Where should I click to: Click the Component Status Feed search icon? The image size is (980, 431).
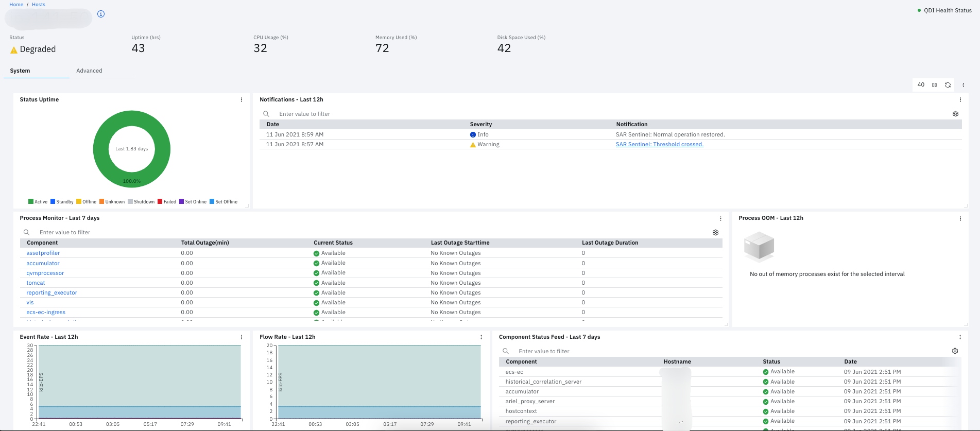[506, 351]
